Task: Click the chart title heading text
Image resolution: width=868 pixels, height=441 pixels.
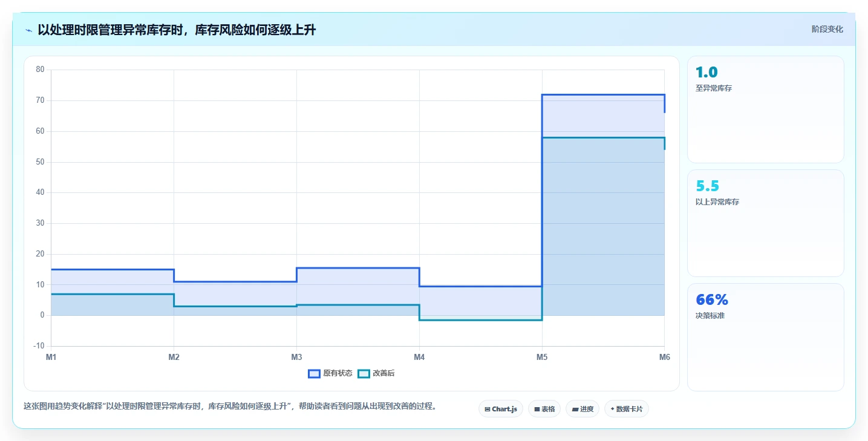Action: coord(177,30)
